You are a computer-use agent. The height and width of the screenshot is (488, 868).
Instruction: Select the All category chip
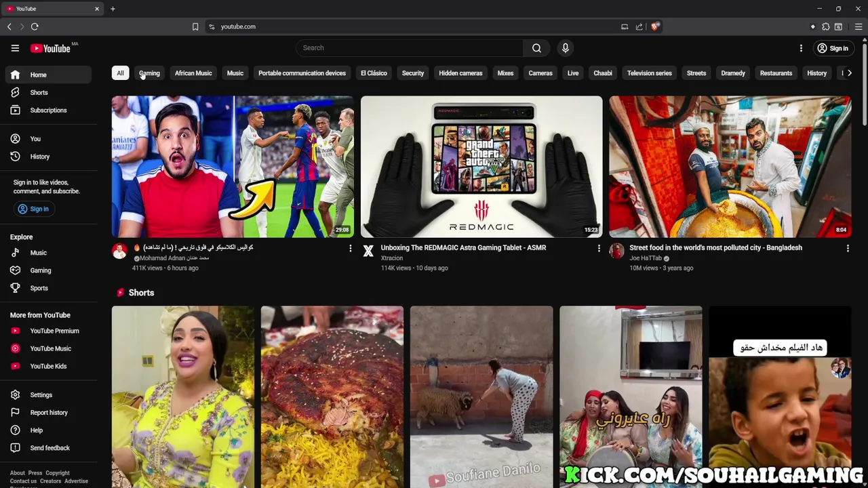point(120,73)
